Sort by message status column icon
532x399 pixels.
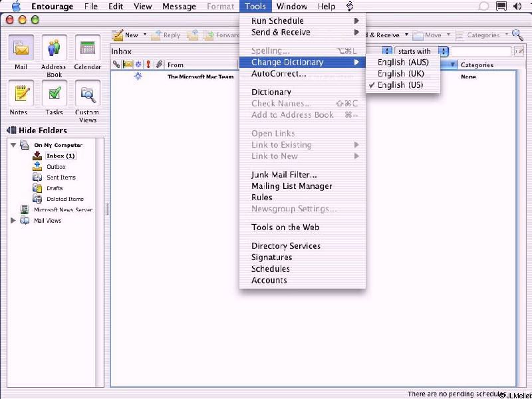tap(138, 64)
